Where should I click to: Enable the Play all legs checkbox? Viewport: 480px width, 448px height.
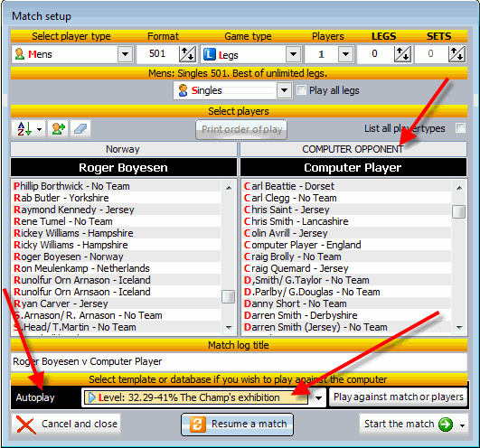(x=302, y=90)
